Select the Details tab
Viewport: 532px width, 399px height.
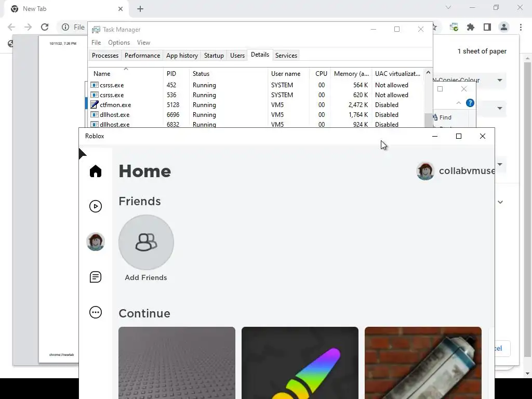260,55
